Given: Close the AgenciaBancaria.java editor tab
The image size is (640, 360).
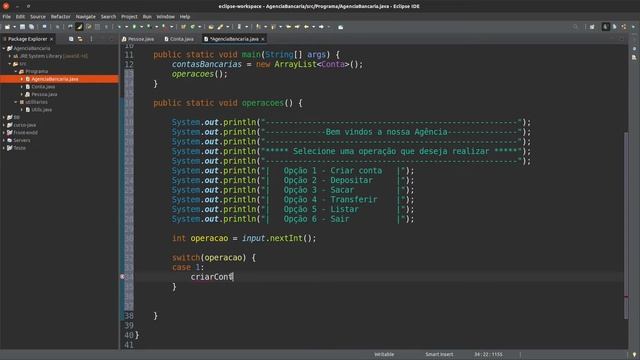Looking at the screenshot, I should [263, 39].
